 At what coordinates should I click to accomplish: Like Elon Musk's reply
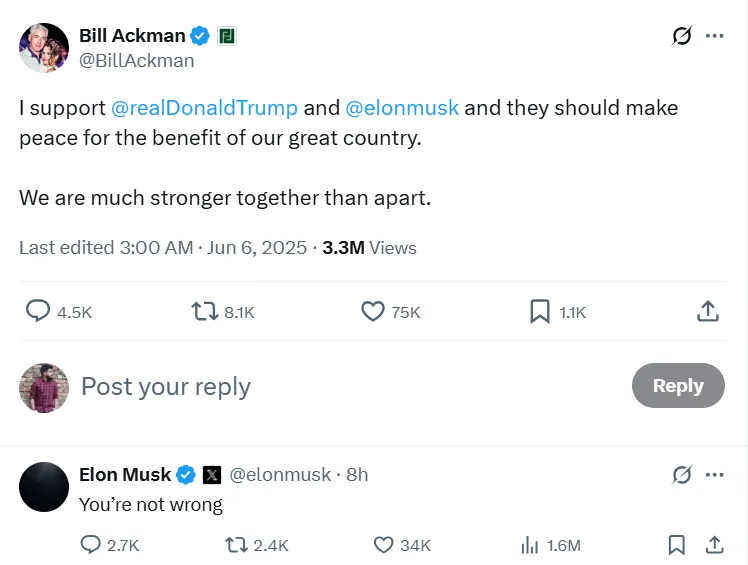click(383, 545)
